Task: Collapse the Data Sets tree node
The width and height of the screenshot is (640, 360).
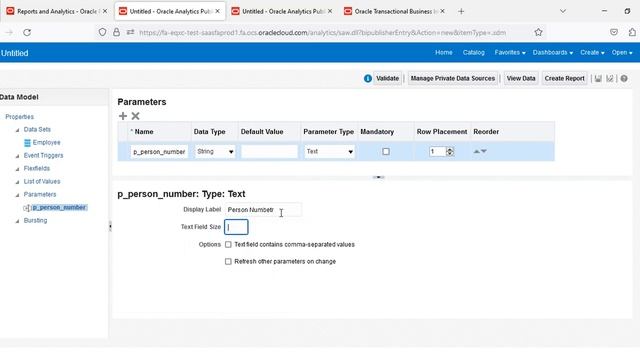Action: pos(18,130)
